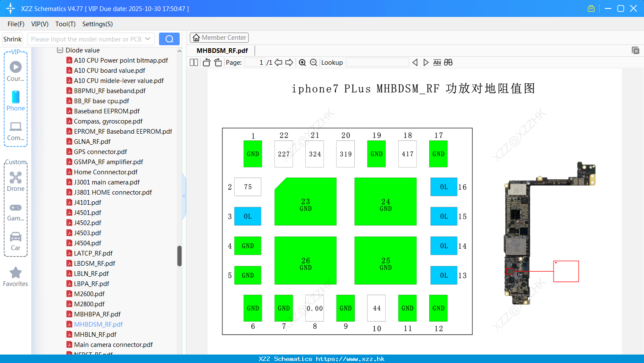Click the Lookup text field
The height and width of the screenshot is (363, 644).
[377, 63]
